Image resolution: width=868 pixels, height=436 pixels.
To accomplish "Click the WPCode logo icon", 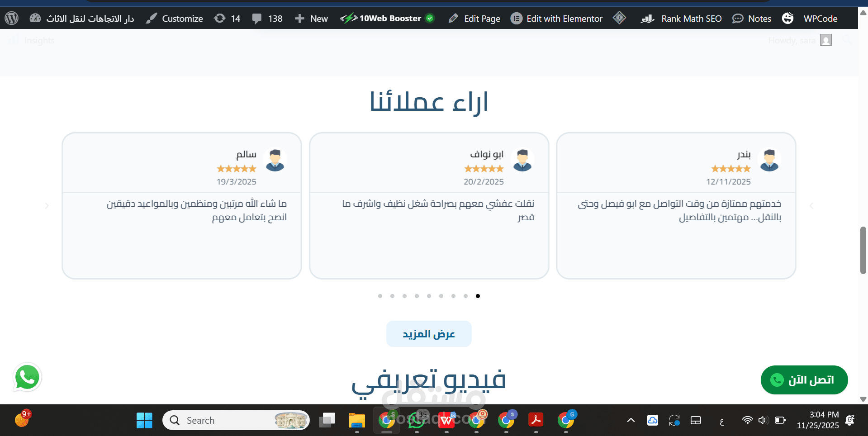I will point(788,18).
